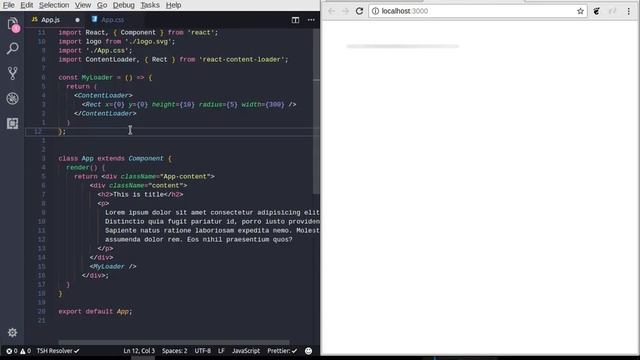Open the Explorer view in activity bar

(x=13, y=24)
